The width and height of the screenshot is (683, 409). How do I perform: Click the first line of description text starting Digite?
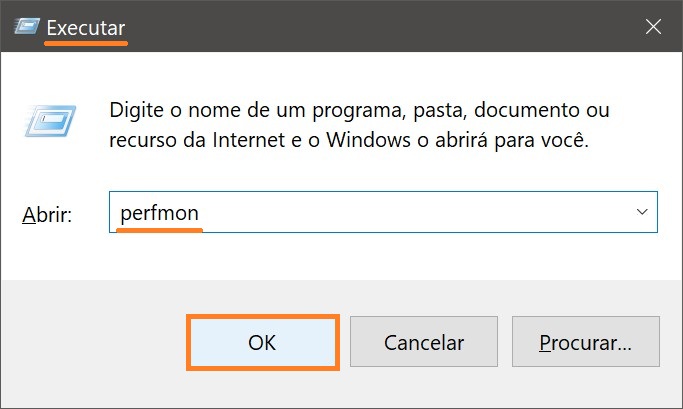click(359, 110)
